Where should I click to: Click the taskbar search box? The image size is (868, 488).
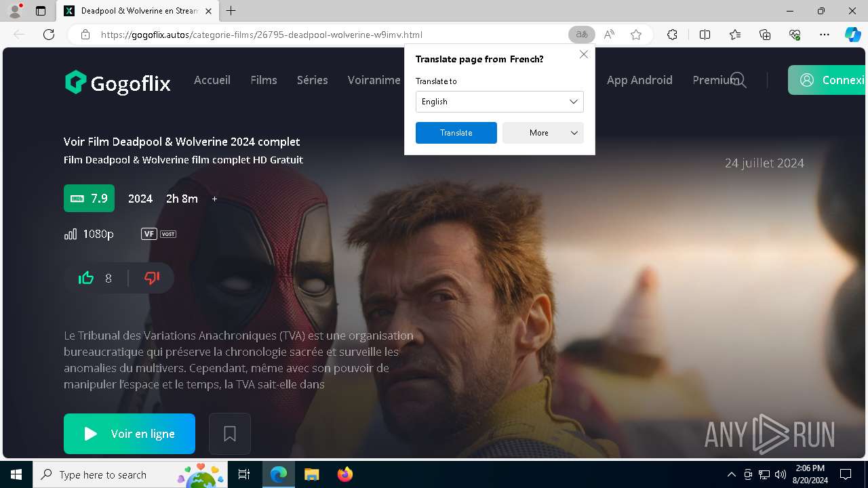(x=130, y=474)
